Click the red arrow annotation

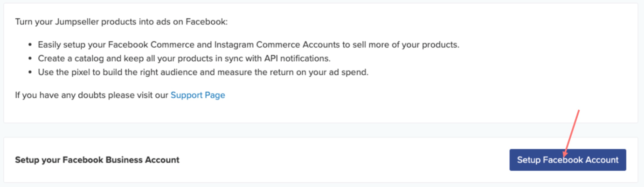[571, 133]
